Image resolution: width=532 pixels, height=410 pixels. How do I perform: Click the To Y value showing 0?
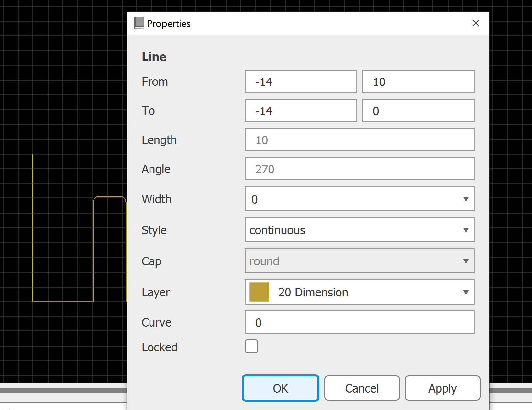[418, 110]
